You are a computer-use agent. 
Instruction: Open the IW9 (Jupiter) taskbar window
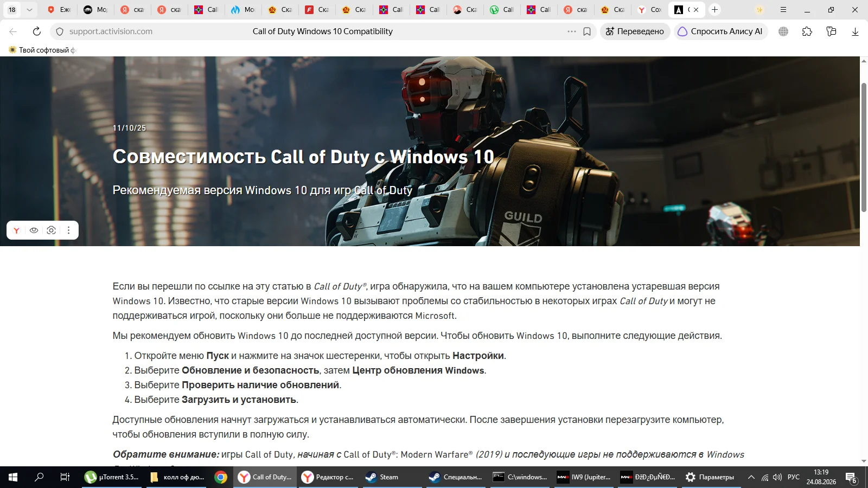[585, 477]
